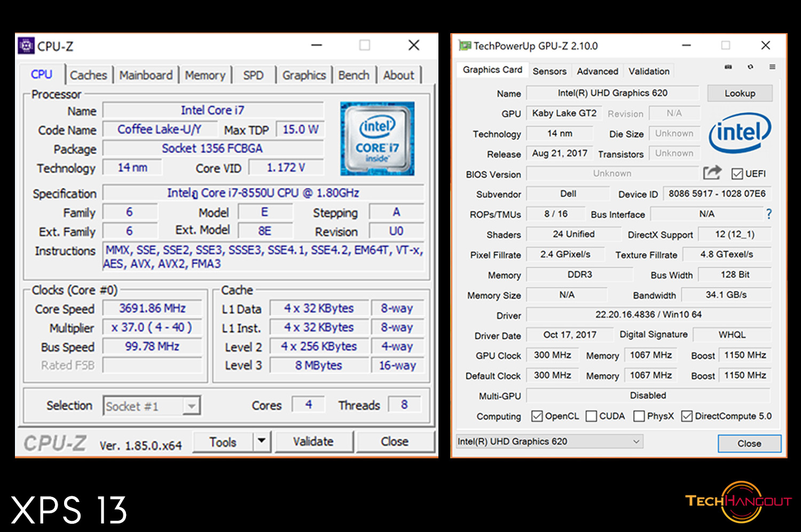Click the Multi-GPU field Disabled
This screenshot has width=801, height=532.
648,396
